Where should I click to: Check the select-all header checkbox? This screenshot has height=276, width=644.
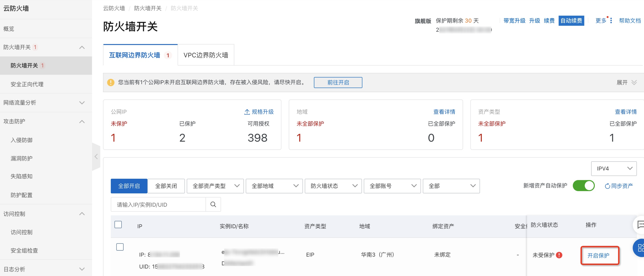coord(118,224)
